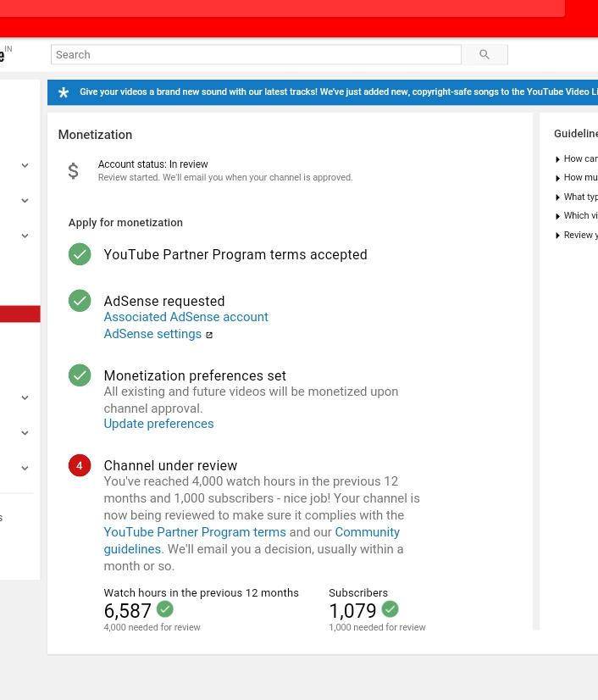Click the 'AdSense requested' step title
Viewport: 598px width, 700px height.
tap(164, 301)
